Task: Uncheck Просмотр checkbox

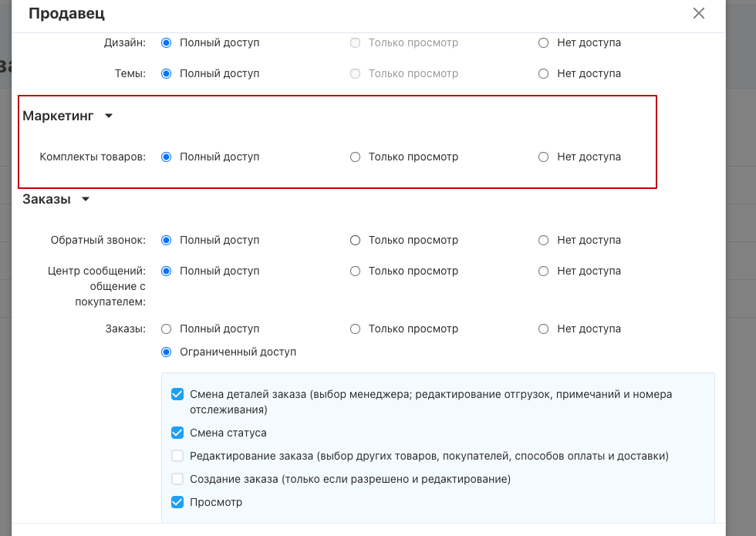Action: (x=177, y=502)
